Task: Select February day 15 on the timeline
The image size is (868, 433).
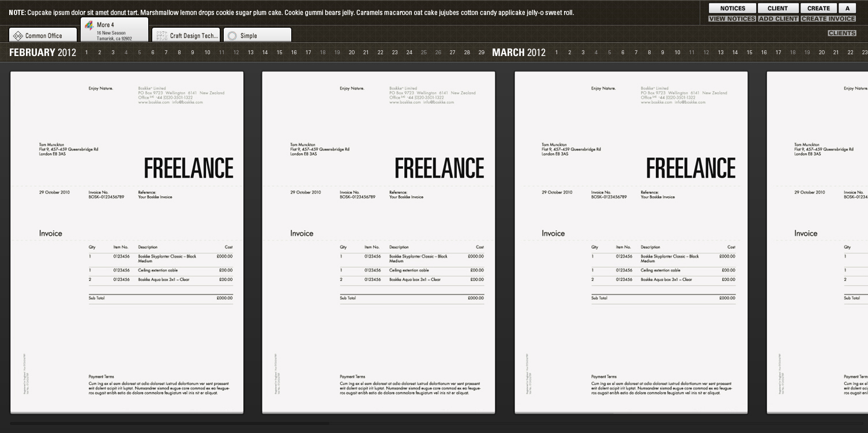Action: tap(279, 53)
